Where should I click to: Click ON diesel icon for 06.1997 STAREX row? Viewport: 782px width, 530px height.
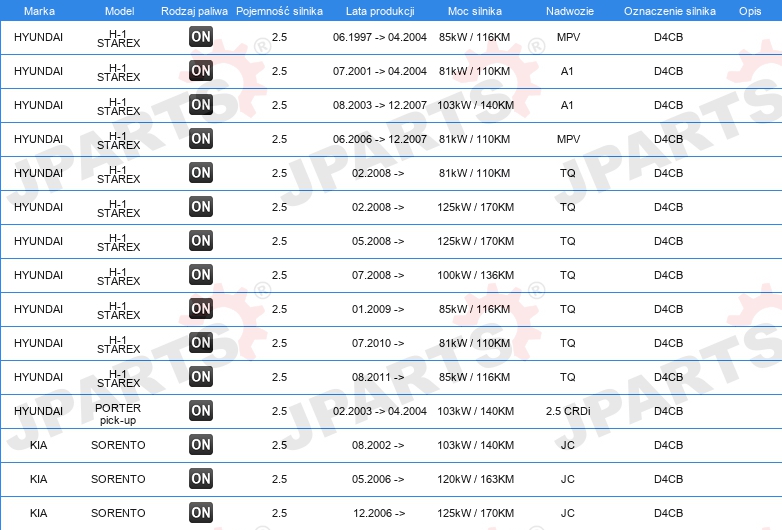point(201,37)
